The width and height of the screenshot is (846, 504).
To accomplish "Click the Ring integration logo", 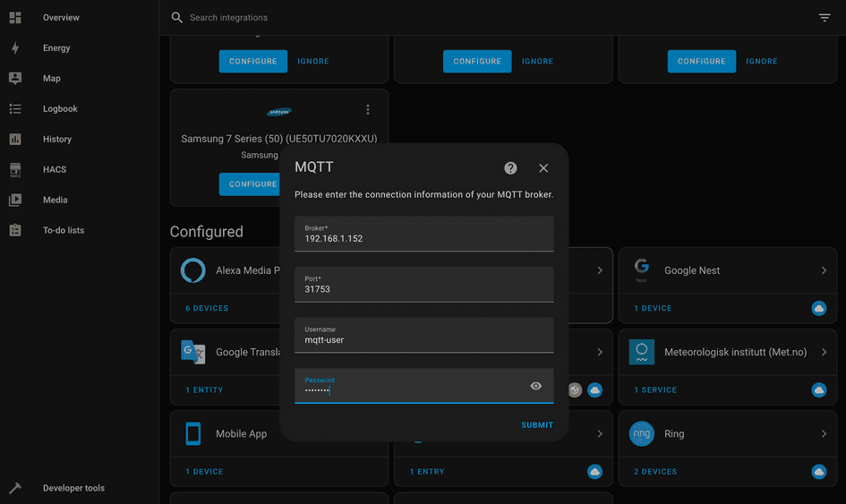I will click(x=642, y=434).
